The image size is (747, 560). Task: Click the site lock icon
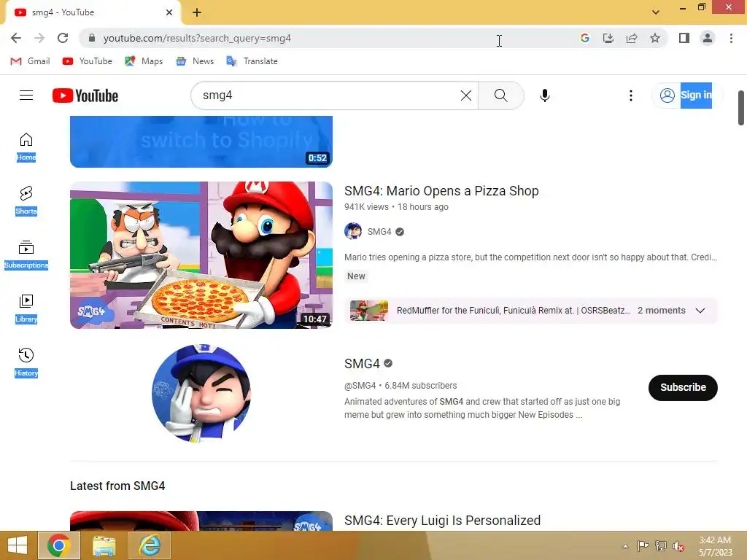coord(92,38)
